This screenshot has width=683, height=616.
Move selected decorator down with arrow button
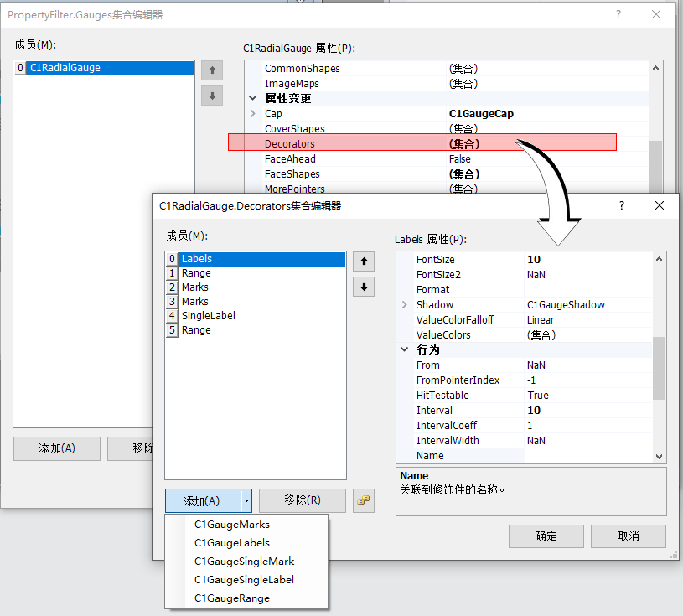pyautogui.click(x=364, y=287)
